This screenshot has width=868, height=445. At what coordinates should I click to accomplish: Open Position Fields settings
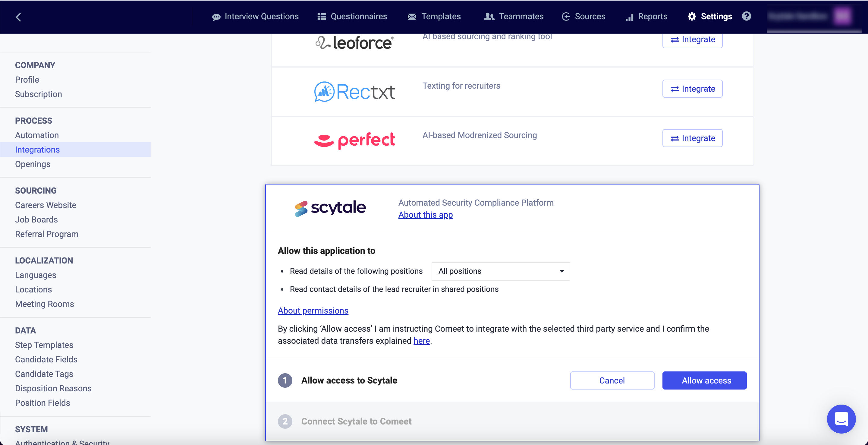(42, 403)
